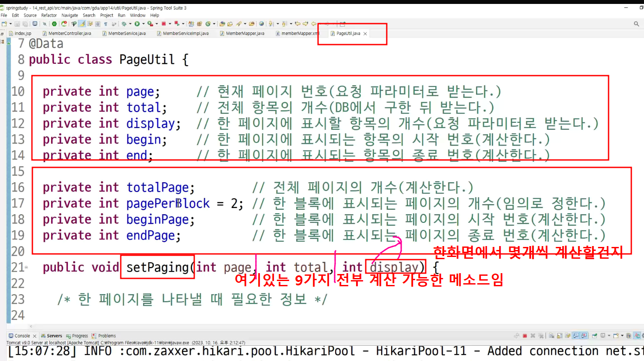Clear the console output icon
Image resolution: width=644 pixels, height=361 pixels.
click(552, 336)
